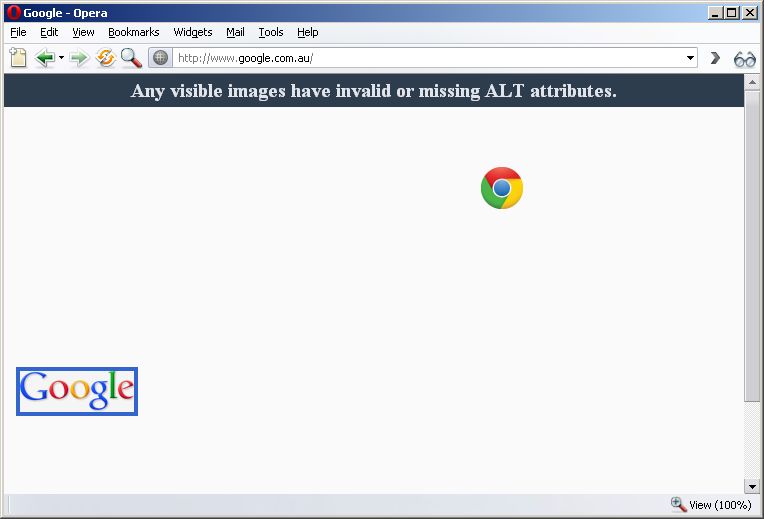Open the Widgets menu

192,32
